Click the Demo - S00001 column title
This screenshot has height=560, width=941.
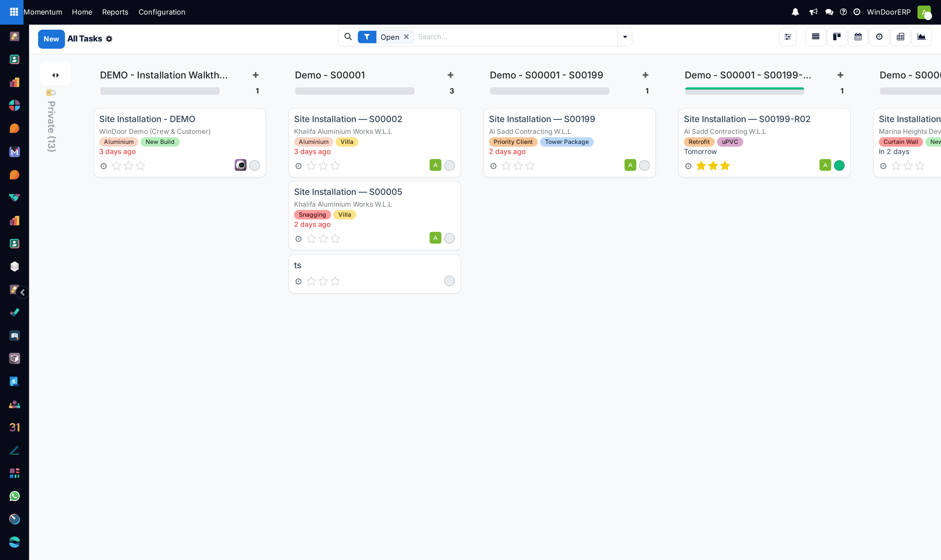pyautogui.click(x=330, y=75)
